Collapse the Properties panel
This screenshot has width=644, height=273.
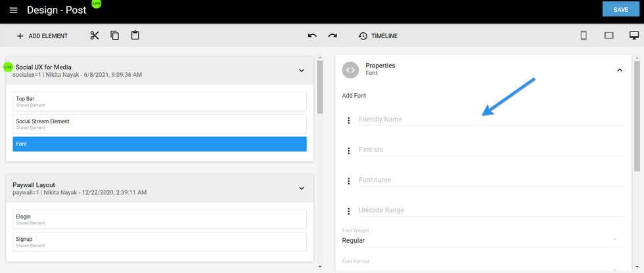pos(619,70)
